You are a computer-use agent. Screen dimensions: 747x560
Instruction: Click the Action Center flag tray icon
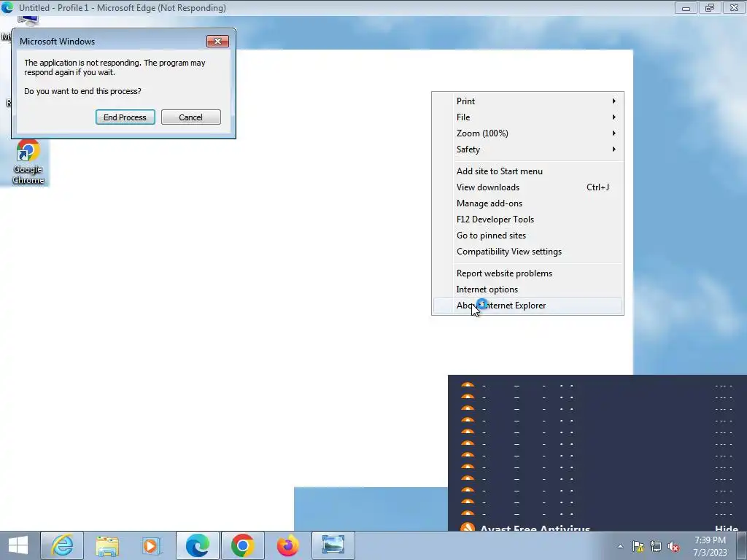point(638,546)
